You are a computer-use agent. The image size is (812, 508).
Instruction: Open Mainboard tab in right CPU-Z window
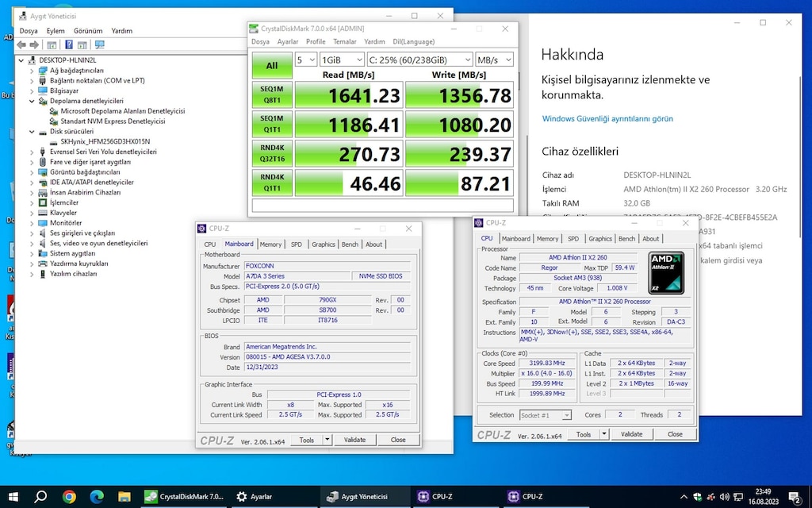(x=515, y=239)
